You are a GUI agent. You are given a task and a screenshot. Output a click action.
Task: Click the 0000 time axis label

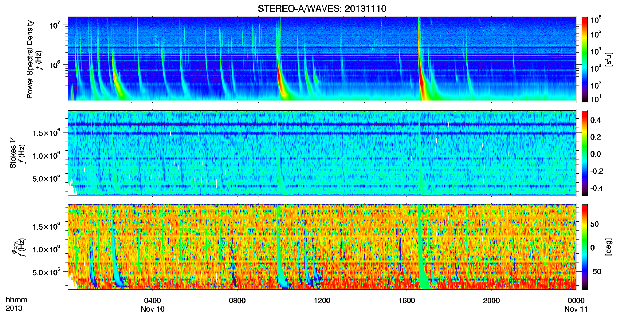click(576, 300)
